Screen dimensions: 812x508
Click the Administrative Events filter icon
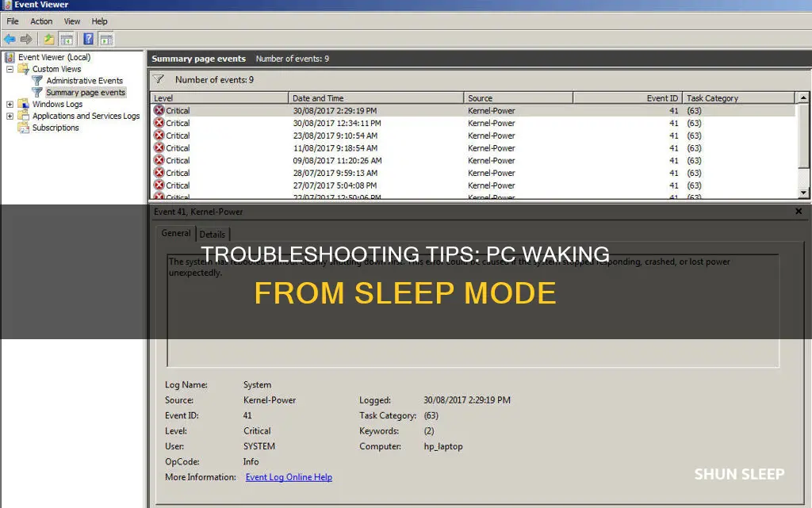pyautogui.click(x=37, y=81)
